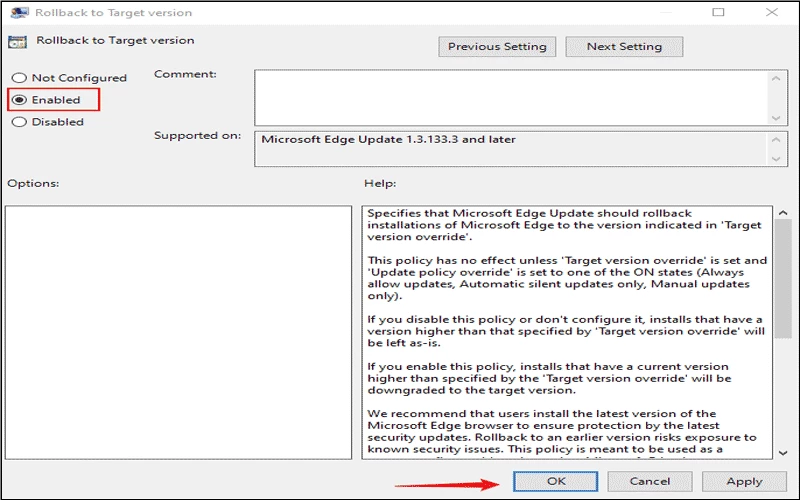Click the Cancel button
The height and width of the screenshot is (500, 800).
coord(649,481)
